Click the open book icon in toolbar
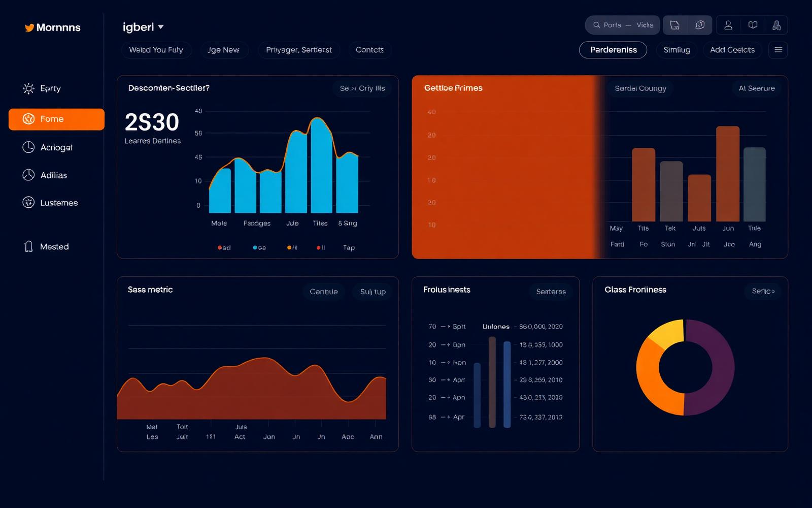This screenshot has width=812, height=508. (x=753, y=25)
